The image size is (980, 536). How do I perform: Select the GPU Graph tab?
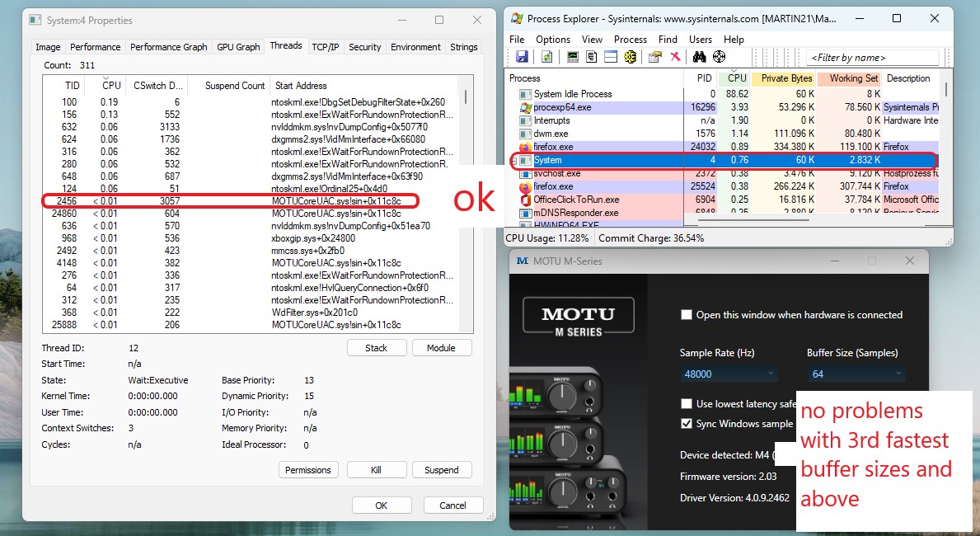coord(238,47)
